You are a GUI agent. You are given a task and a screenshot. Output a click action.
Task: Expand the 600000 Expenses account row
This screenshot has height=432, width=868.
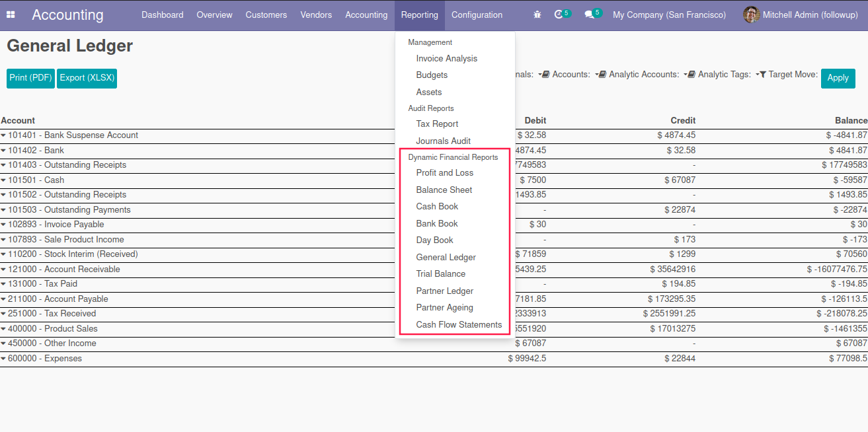pyautogui.click(x=4, y=359)
